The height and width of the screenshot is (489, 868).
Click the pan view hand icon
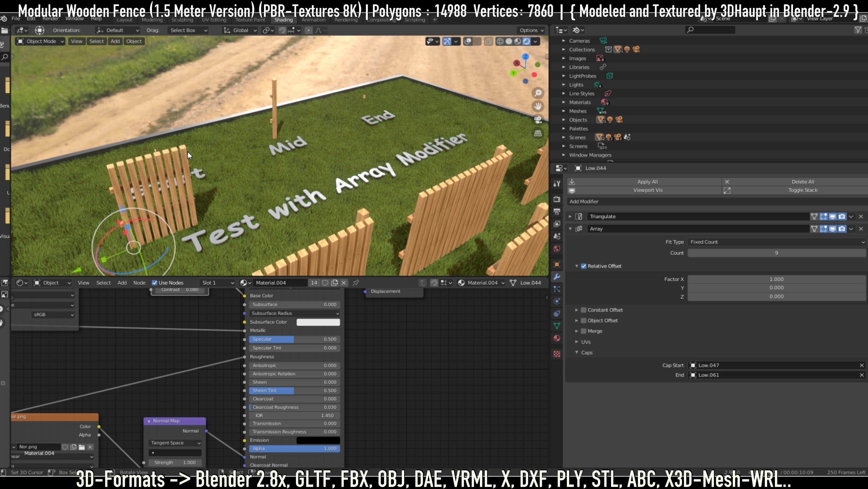click(x=538, y=106)
